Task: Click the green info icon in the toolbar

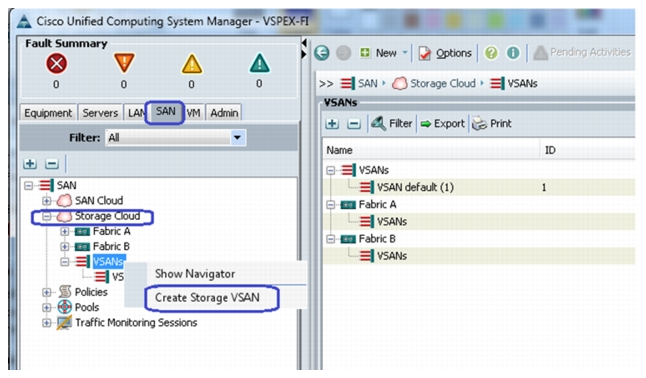Action: coord(513,53)
